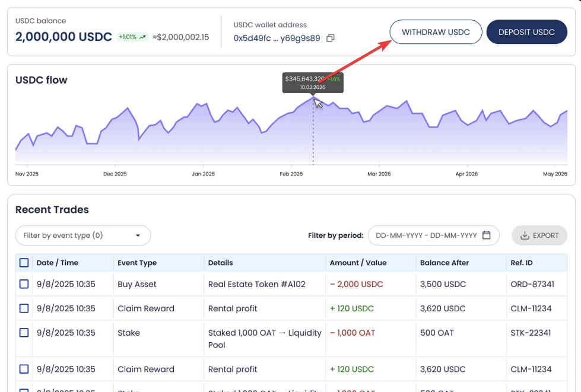
Task: Check the Buy Asset row checkbox
Action: 24,284
